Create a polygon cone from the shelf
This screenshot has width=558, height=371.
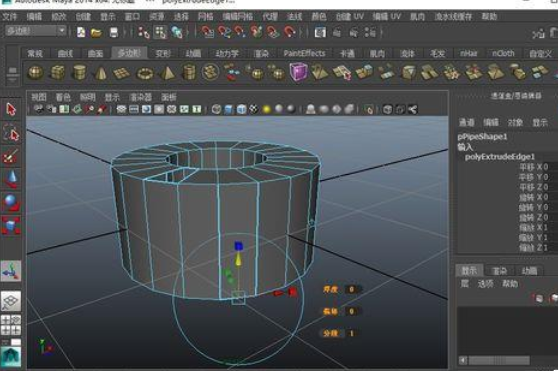(x=101, y=73)
